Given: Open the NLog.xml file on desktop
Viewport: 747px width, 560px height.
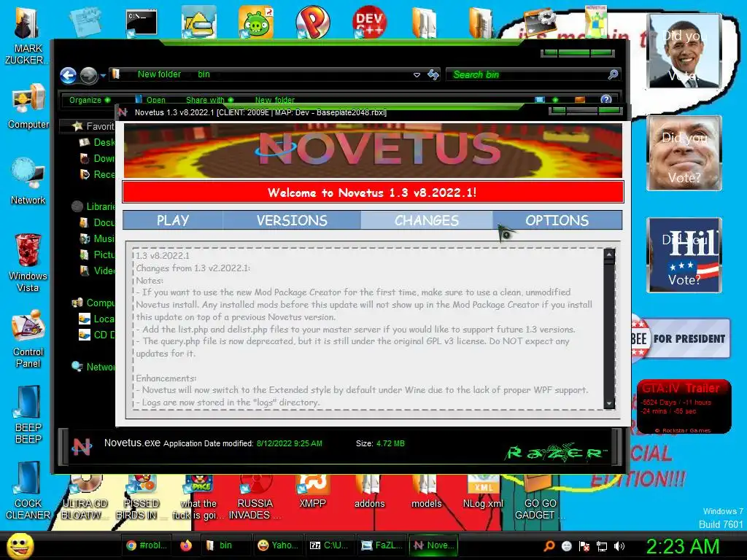Looking at the screenshot, I should click(x=483, y=491).
